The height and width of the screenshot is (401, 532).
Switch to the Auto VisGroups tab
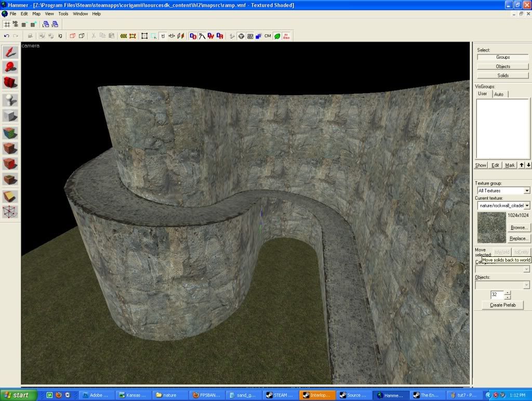[499, 94]
